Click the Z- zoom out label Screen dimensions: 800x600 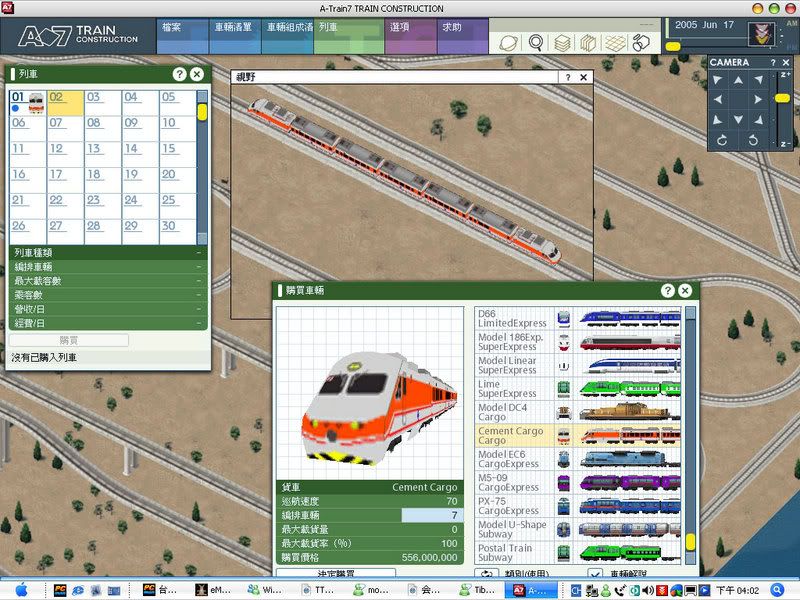point(785,144)
